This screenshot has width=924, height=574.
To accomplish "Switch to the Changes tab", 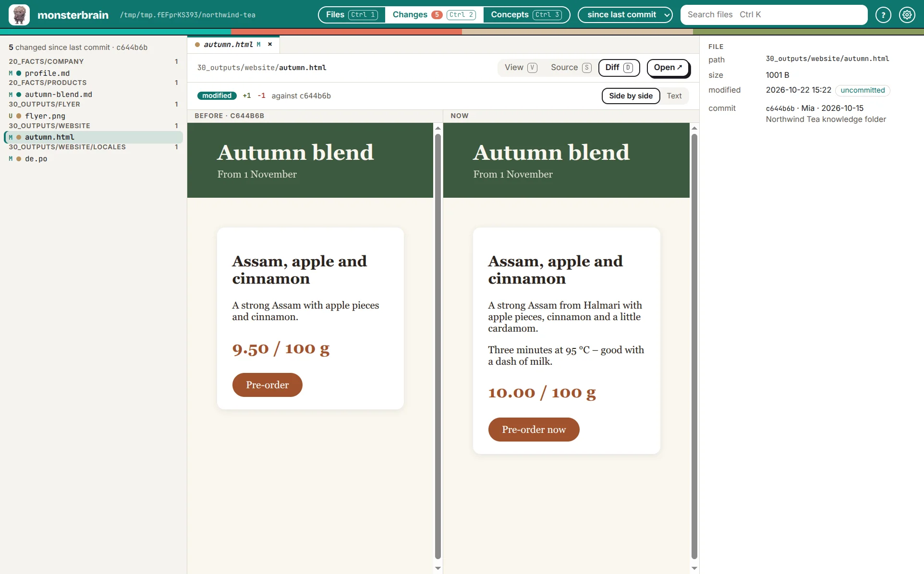I will tap(434, 15).
